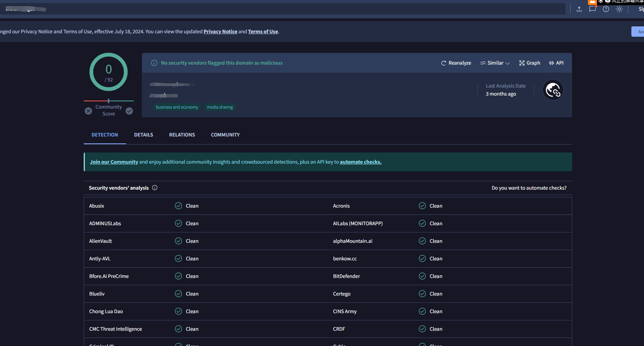The width and height of the screenshot is (644, 346).
Task: Switch to the DETAILS tab
Action: (144, 135)
